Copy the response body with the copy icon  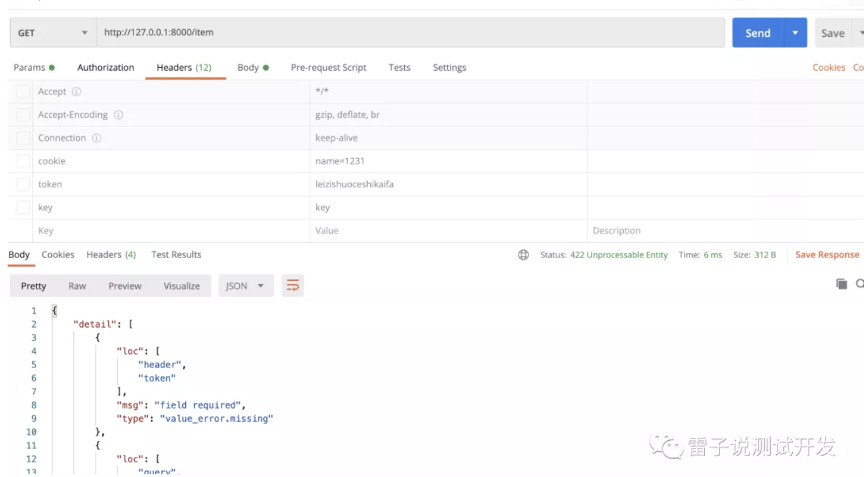[x=841, y=284]
